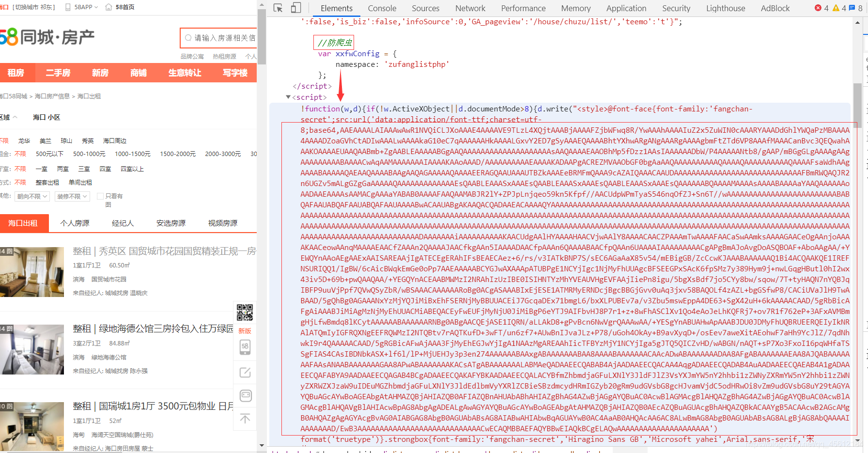Open the Network tab
The height and width of the screenshot is (453, 868).
(470, 8)
